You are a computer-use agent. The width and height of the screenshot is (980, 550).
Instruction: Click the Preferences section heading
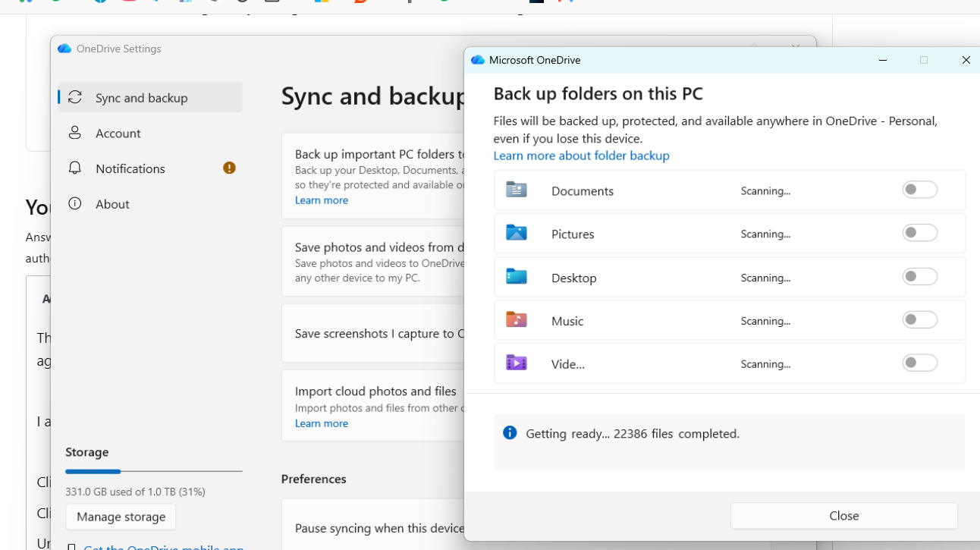point(314,479)
